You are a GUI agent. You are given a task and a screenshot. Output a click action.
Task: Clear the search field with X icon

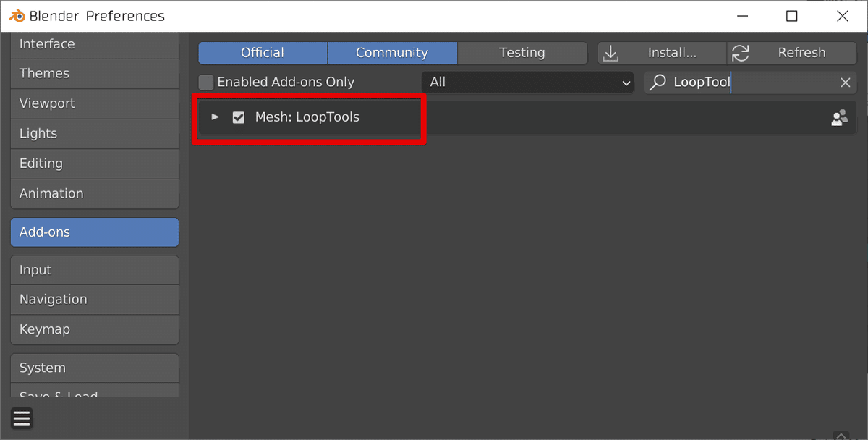click(845, 82)
